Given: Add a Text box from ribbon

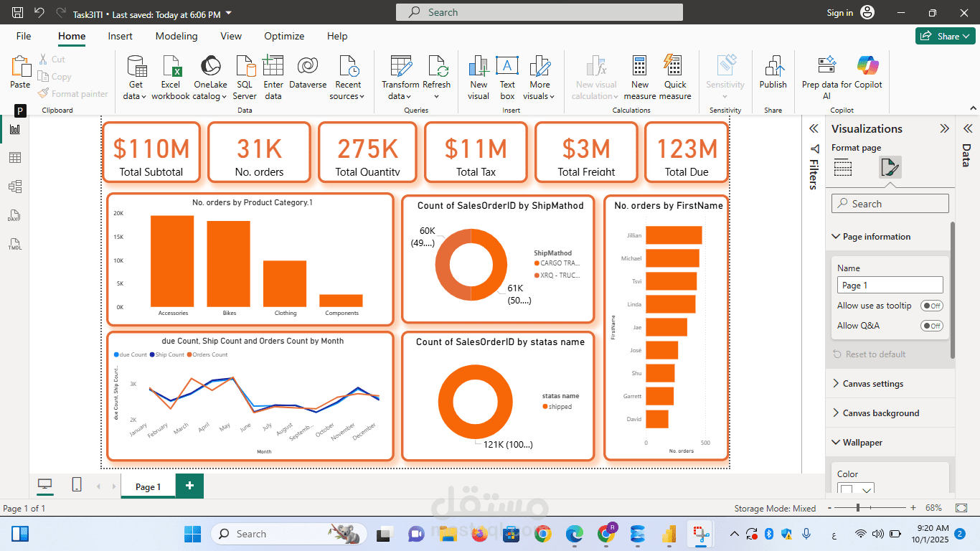Looking at the screenshot, I should point(507,77).
